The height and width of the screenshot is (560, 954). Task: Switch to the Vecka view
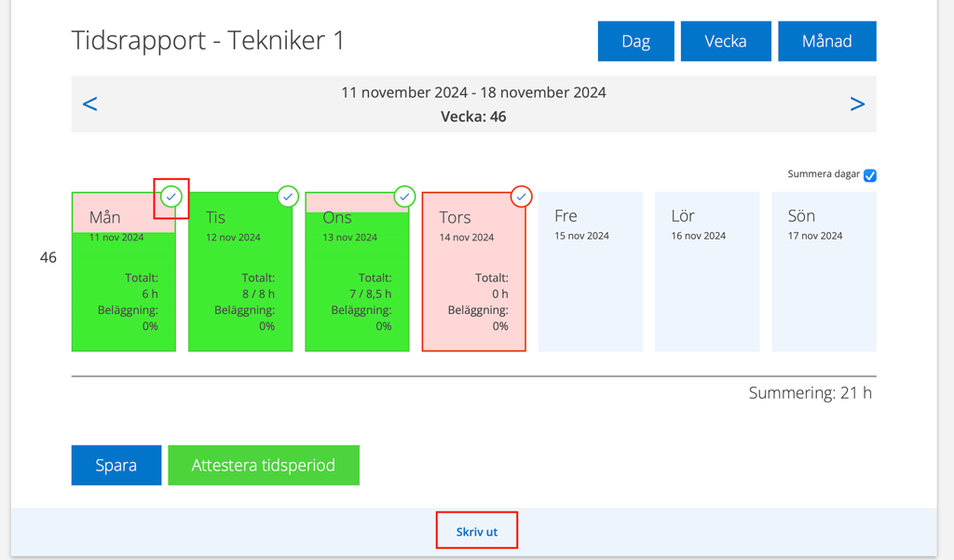[x=726, y=41]
